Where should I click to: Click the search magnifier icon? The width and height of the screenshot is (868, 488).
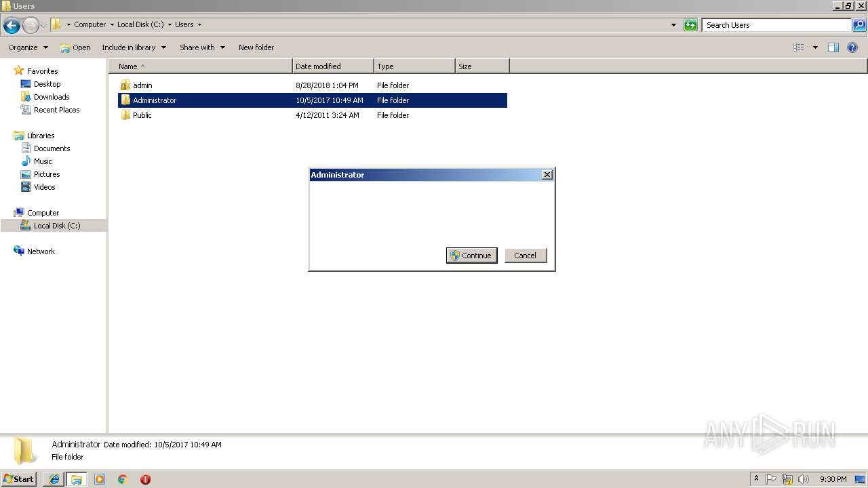point(859,25)
